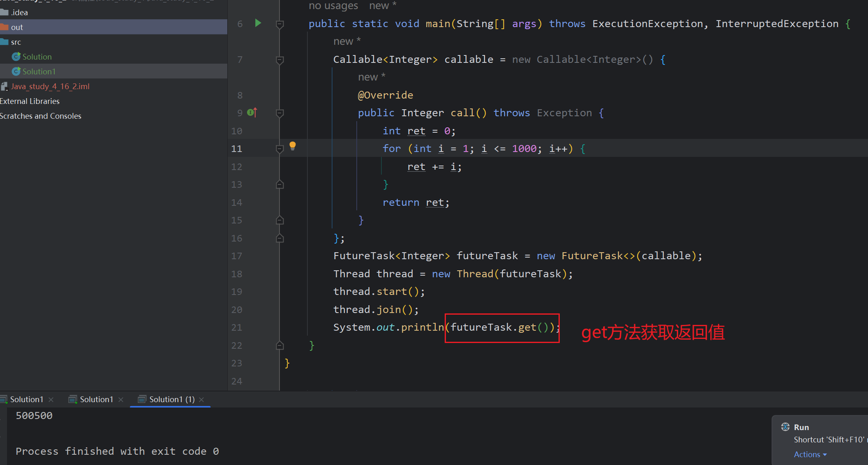Click the Solution1 class icon in project tree

point(16,71)
